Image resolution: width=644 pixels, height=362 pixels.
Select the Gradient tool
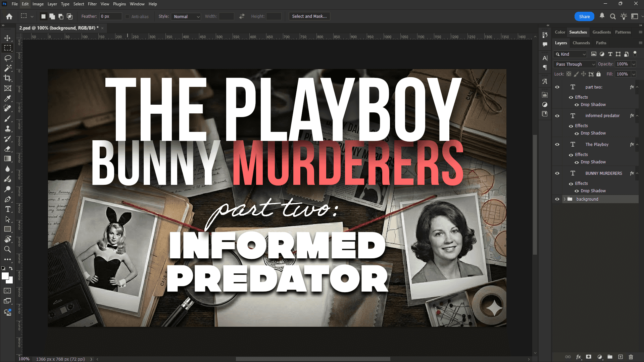[x=7, y=159]
